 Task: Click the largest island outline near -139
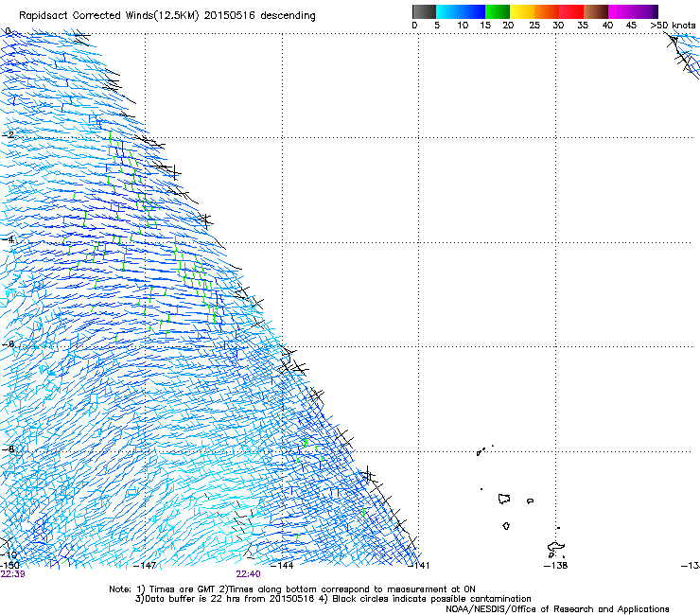click(504, 499)
